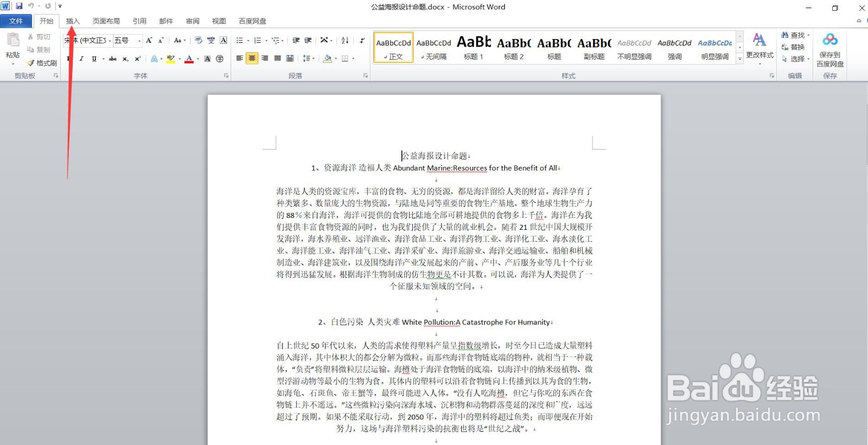Expand the Styles gallery More arrow
868x445 pixels.
click(739, 59)
